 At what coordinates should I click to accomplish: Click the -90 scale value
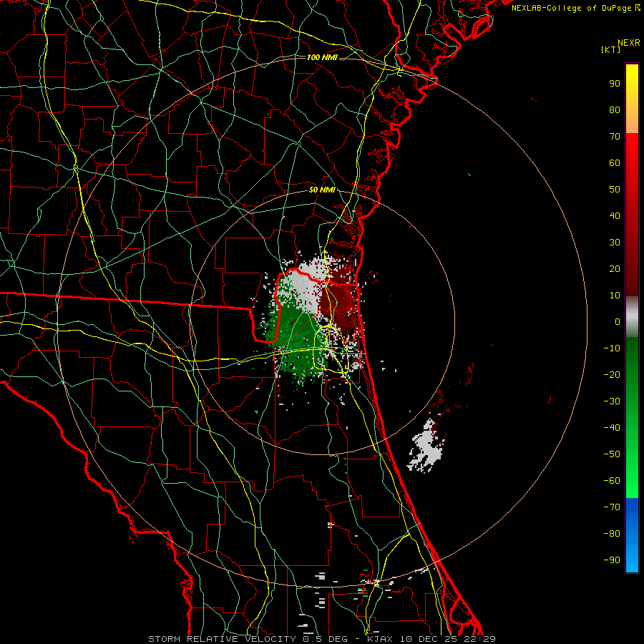tap(612, 560)
